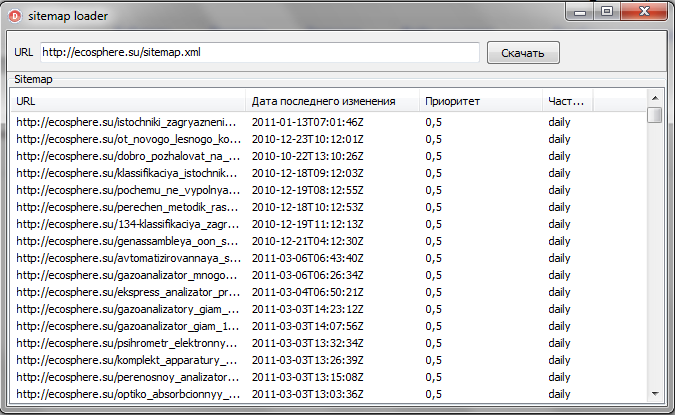This screenshot has width=675, height=415.
Task: Focus the URL input field
Action: click(x=260, y=53)
